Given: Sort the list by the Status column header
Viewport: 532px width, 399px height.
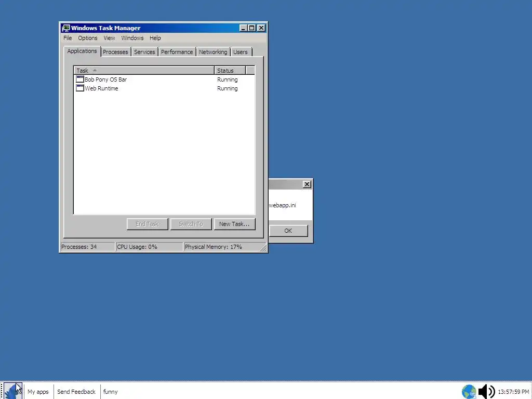Looking at the screenshot, I should tap(230, 71).
